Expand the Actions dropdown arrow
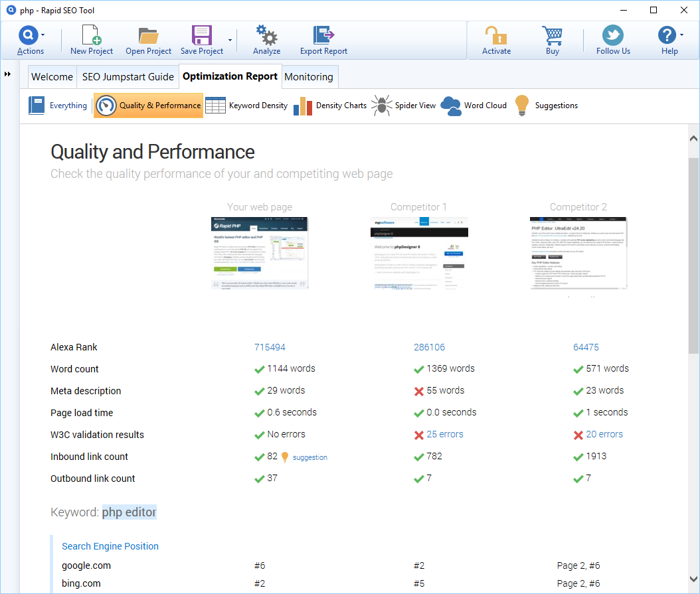The height and width of the screenshot is (594, 700). pyautogui.click(x=43, y=35)
